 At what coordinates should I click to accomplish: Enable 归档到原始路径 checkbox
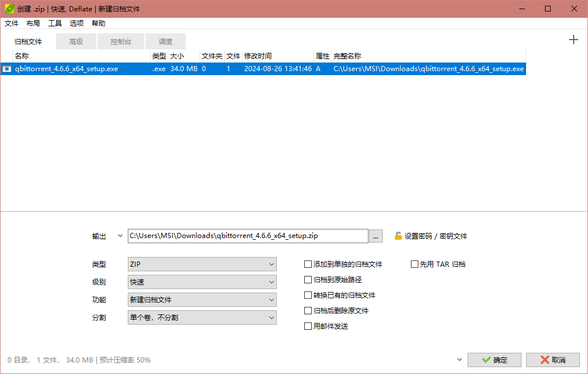(x=308, y=280)
